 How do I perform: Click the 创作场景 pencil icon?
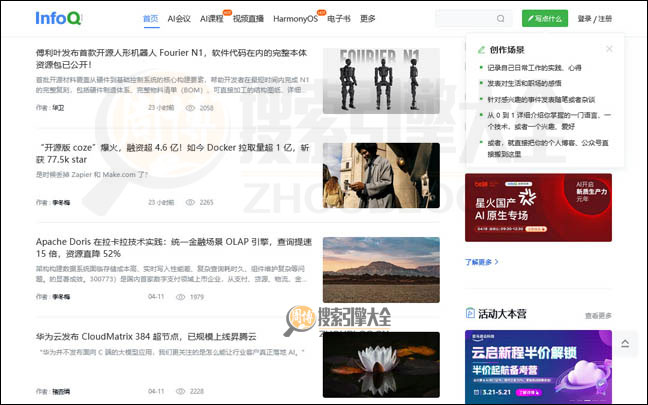click(x=481, y=50)
